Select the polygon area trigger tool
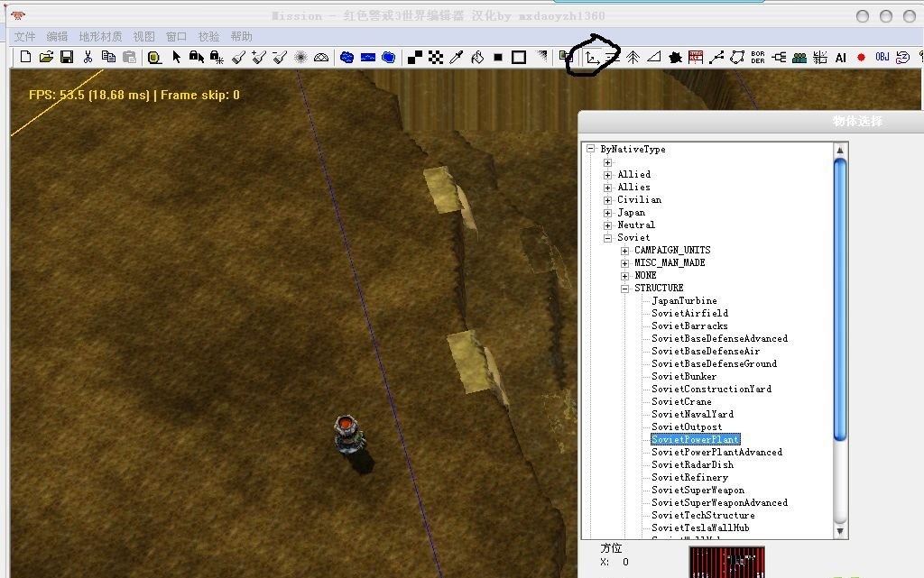The image size is (924, 578). (x=737, y=57)
